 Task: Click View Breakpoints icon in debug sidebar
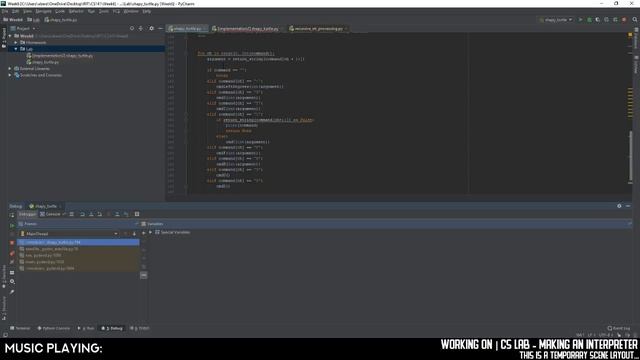point(12,253)
